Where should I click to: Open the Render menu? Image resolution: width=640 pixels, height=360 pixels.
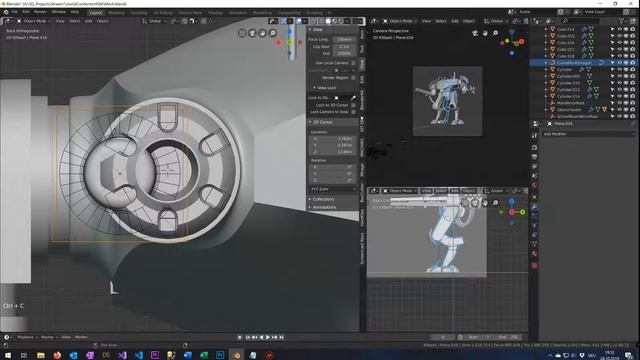tap(40, 12)
